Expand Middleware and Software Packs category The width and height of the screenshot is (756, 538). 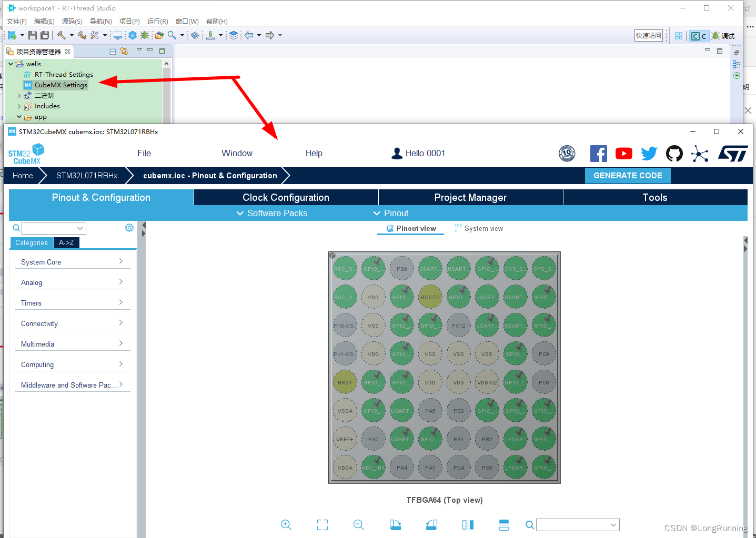(73, 385)
